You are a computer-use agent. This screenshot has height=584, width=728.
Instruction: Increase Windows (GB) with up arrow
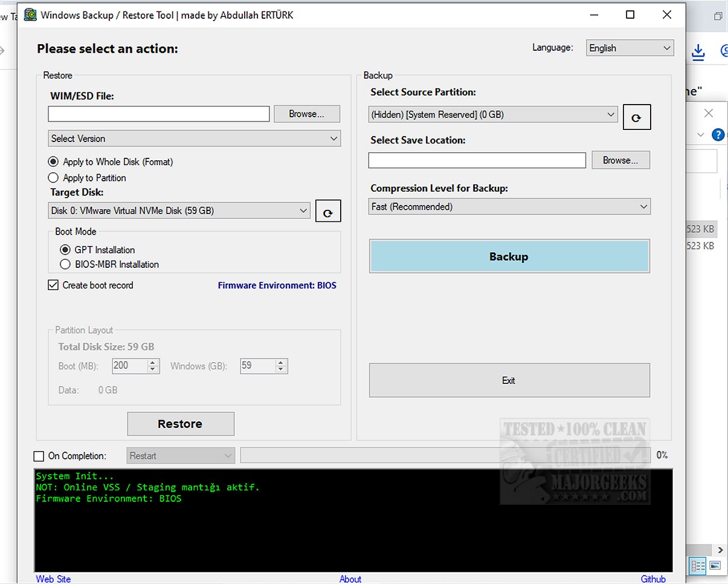click(281, 362)
